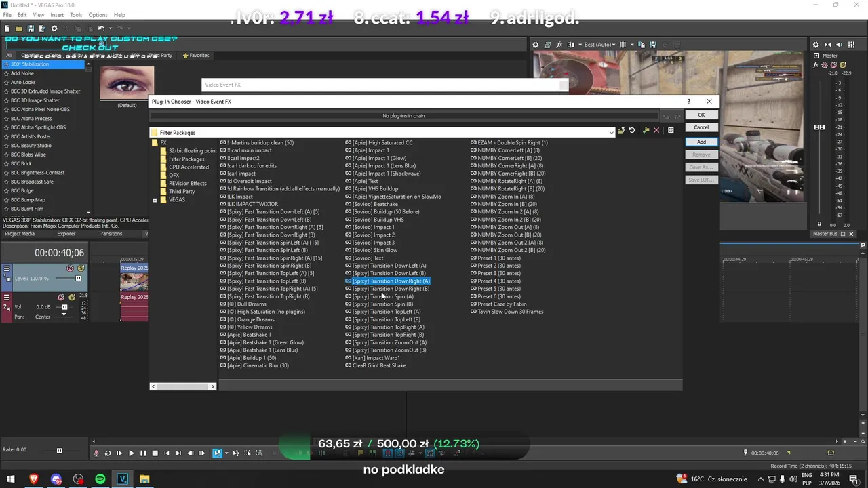Click the red Delete X icon in chooser

pyautogui.click(x=656, y=130)
